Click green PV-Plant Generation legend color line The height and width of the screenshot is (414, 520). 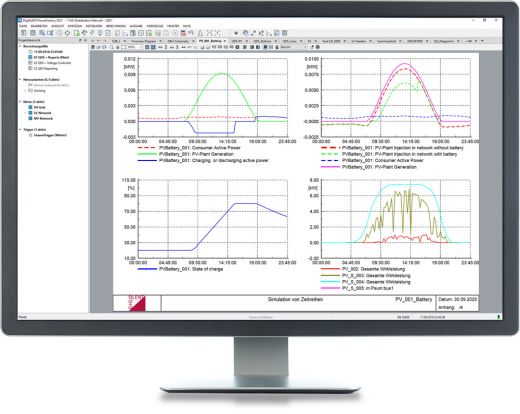pos(147,154)
